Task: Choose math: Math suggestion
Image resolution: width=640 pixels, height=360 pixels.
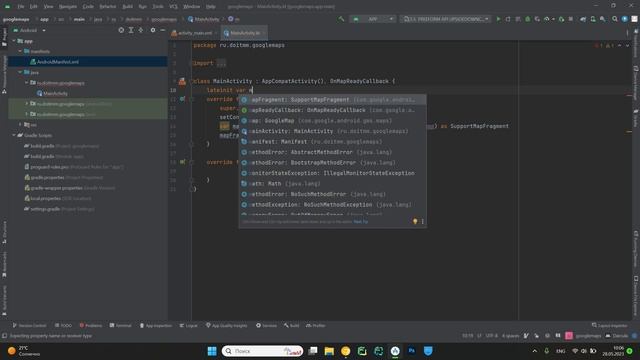Action: tap(333, 184)
